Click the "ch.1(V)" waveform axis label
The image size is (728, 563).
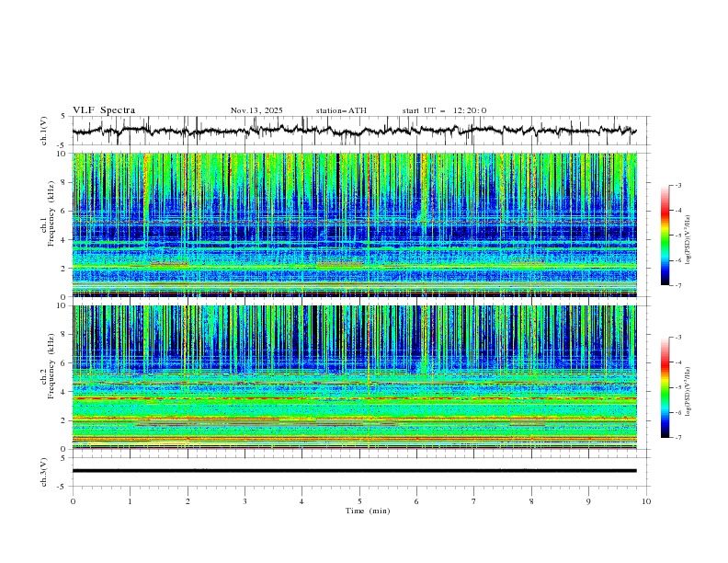[44, 131]
